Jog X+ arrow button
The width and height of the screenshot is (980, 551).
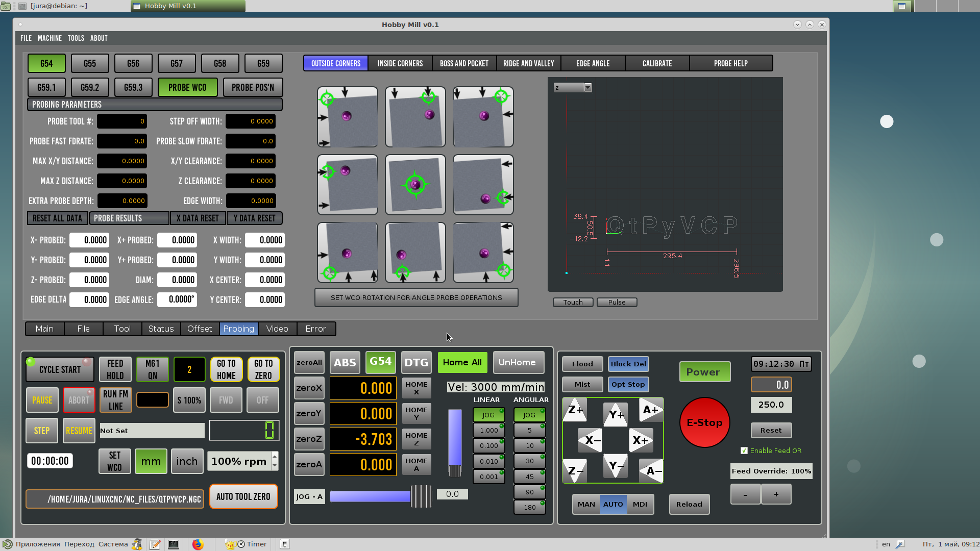coord(641,440)
